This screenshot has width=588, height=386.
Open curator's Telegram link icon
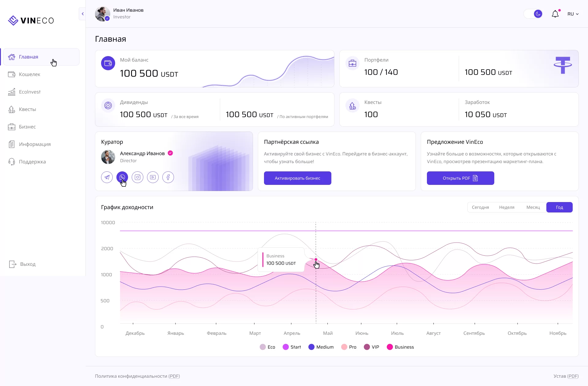(x=107, y=177)
